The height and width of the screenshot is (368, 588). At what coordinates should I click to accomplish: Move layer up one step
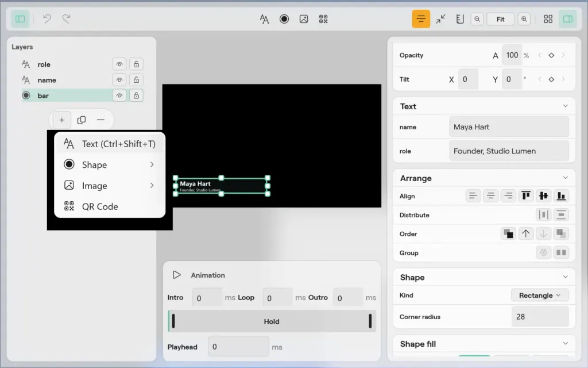(526, 233)
